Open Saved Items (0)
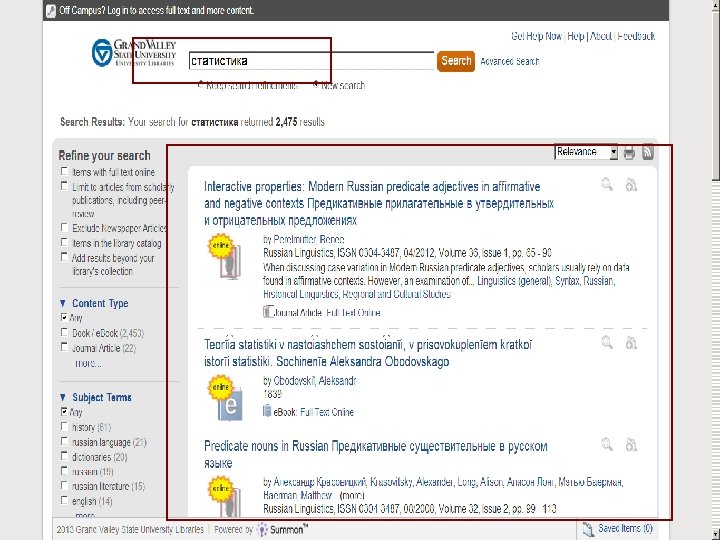Image resolution: width=720 pixels, height=540 pixels. 625,529
